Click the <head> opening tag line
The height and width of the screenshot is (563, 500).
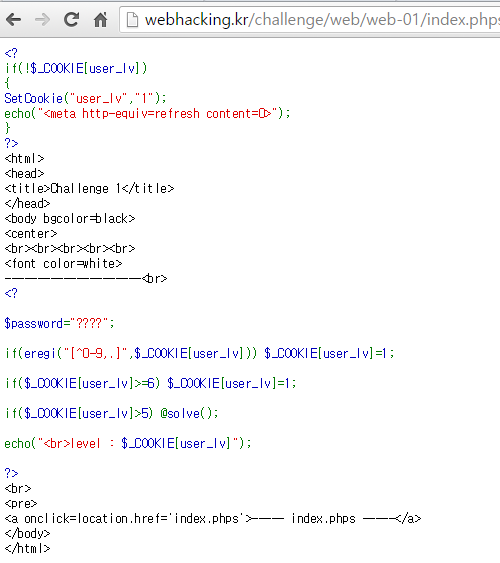point(24,173)
